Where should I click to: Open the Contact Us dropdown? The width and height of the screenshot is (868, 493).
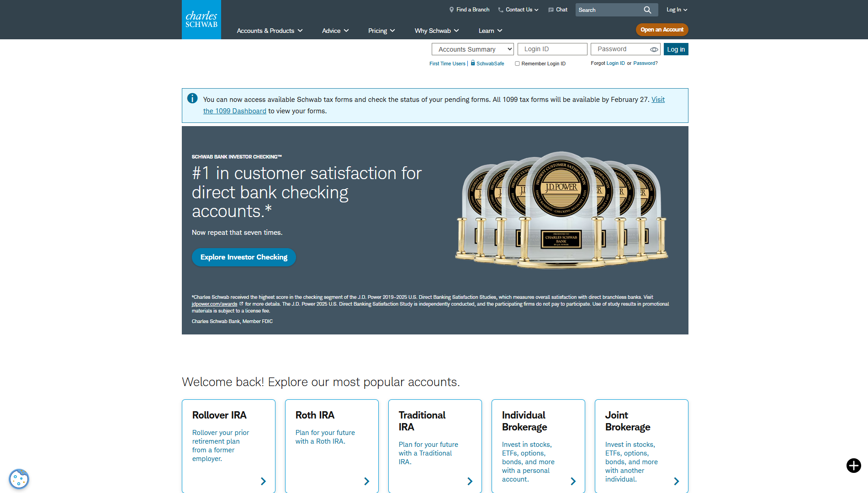point(518,10)
